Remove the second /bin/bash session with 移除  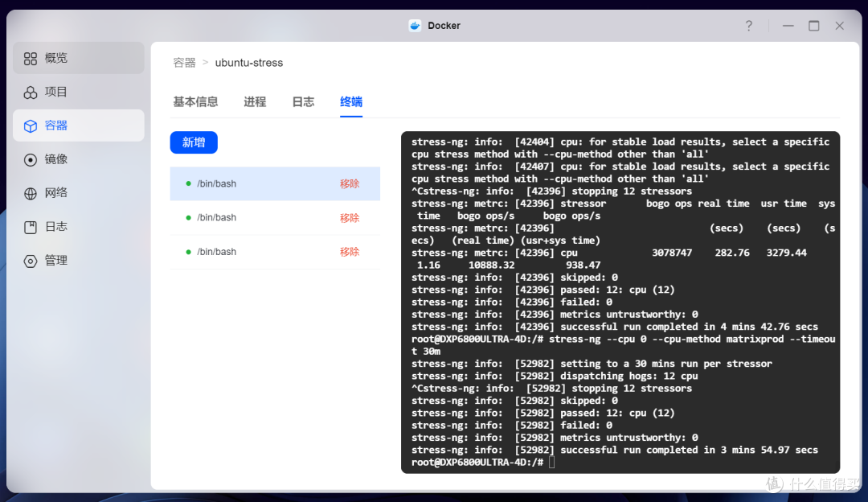tap(350, 218)
